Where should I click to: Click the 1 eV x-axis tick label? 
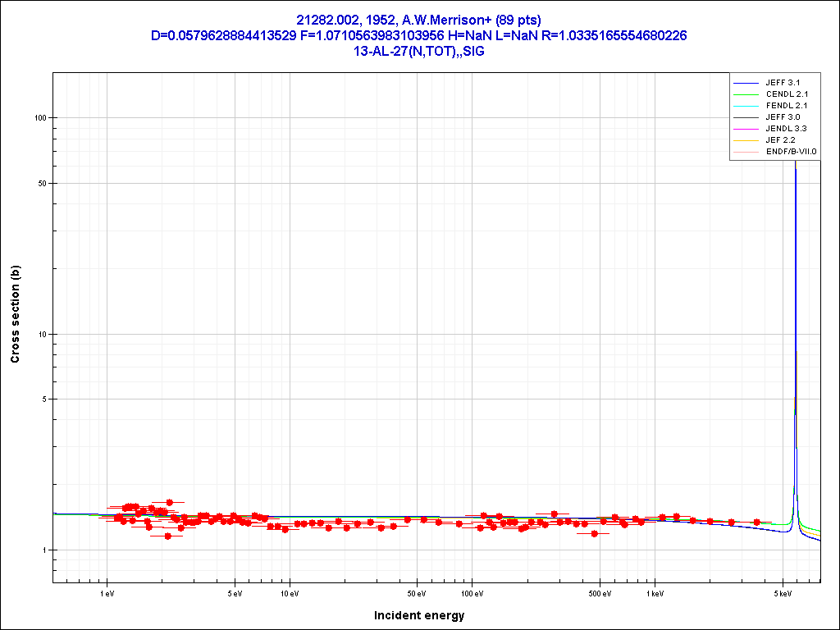point(107,593)
